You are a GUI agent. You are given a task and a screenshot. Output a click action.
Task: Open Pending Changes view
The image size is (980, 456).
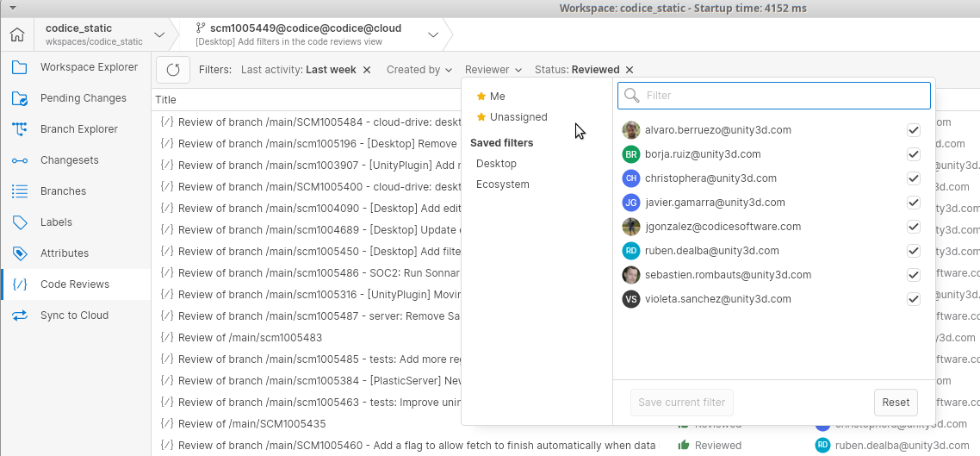[x=76, y=98]
